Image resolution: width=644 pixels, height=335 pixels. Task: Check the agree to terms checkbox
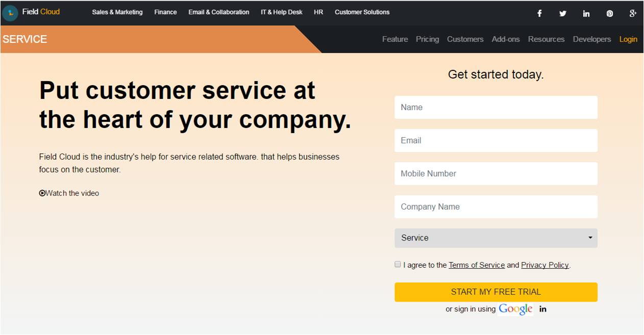pos(398,264)
